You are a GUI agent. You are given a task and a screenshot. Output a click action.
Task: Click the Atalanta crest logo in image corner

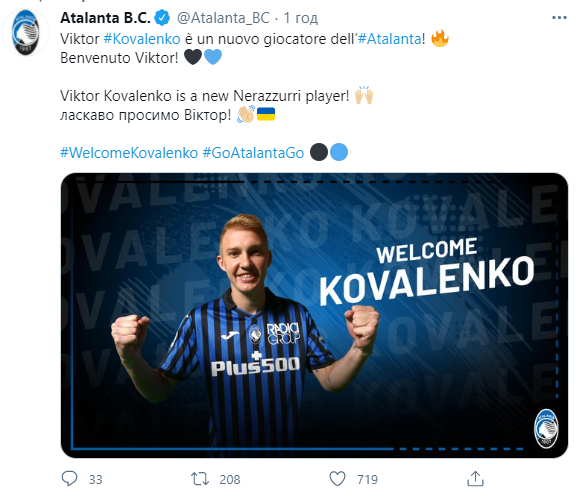tap(546, 428)
